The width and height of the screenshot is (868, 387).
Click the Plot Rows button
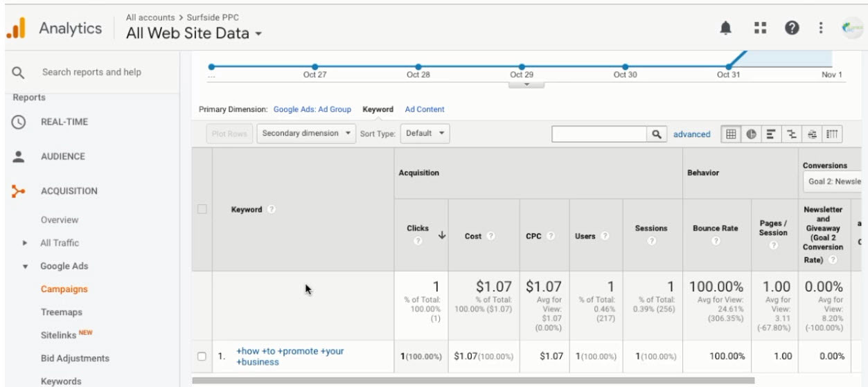(229, 134)
